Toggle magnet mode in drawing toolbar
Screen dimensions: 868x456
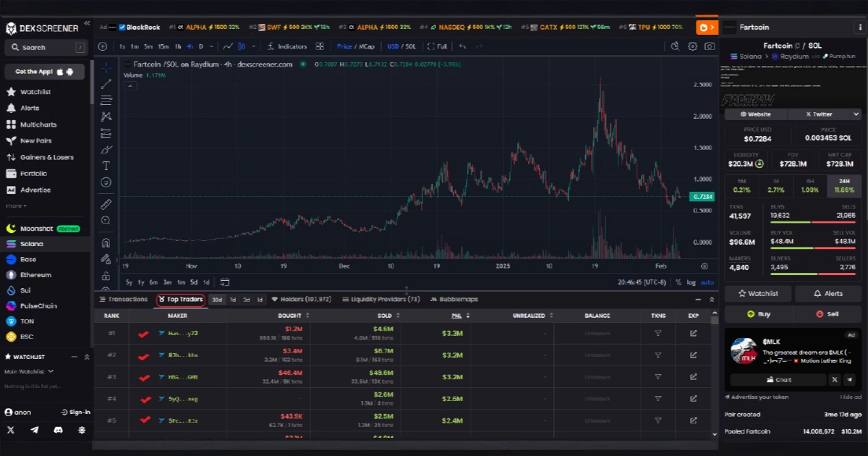coord(106,243)
